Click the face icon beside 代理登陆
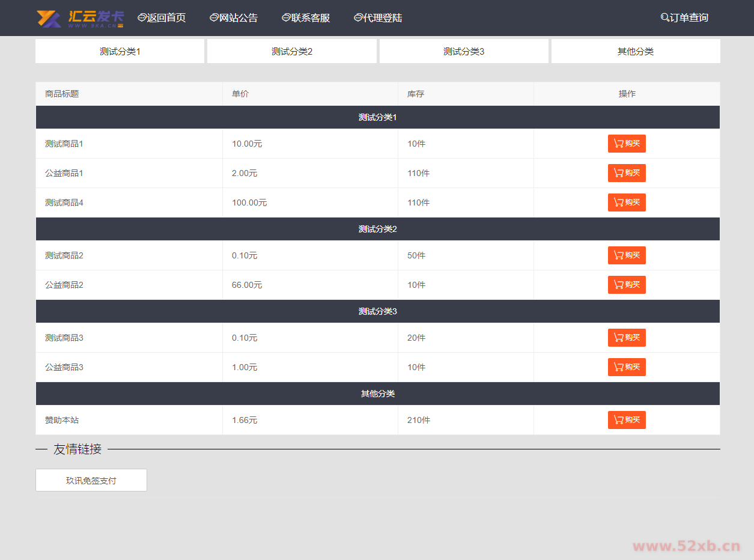Viewport: 754px width, 560px height. coord(358,18)
